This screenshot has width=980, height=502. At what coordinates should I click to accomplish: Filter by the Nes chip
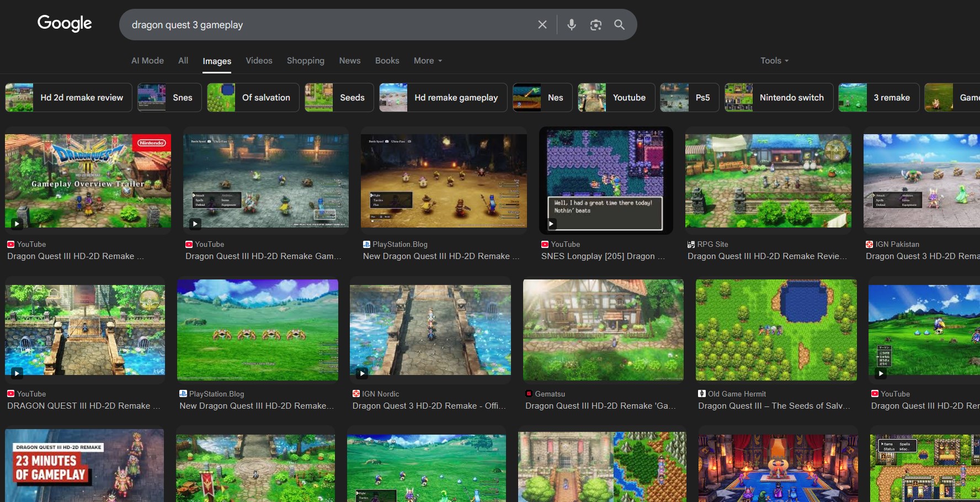542,98
